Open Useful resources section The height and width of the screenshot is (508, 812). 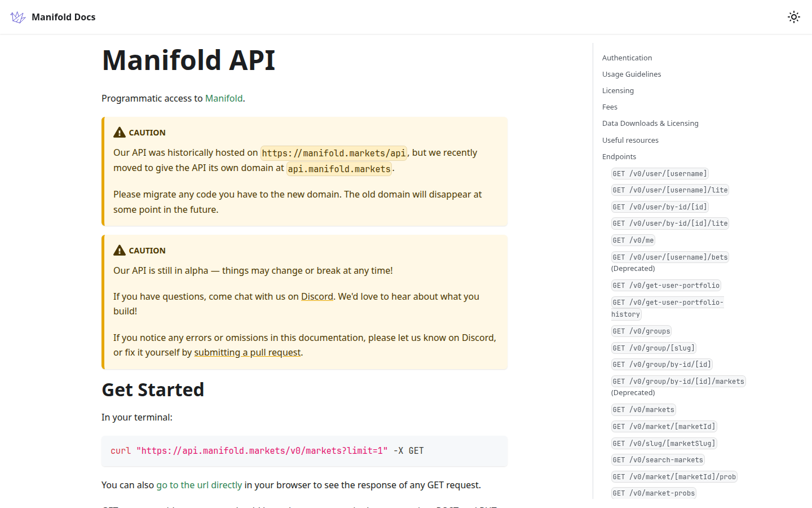[630, 140]
